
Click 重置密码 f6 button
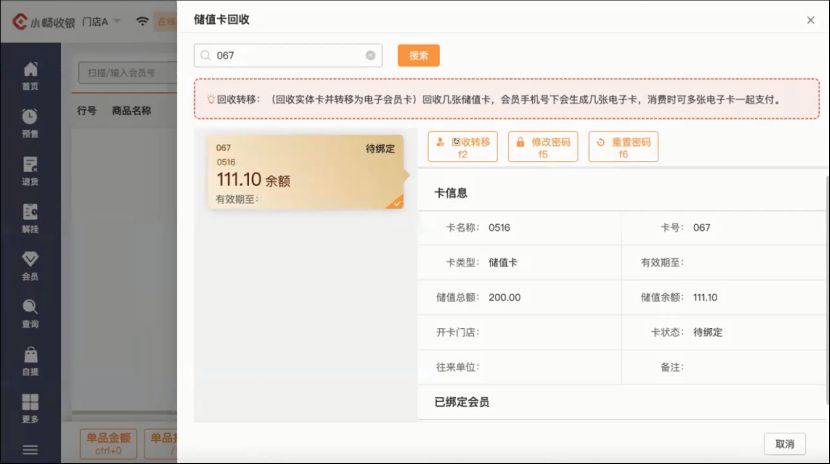coord(623,147)
